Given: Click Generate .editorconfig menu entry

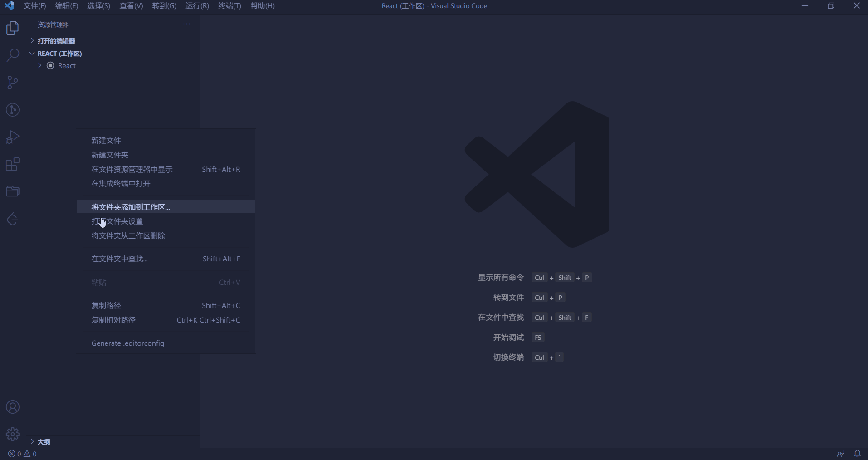Looking at the screenshot, I should point(128,343).
